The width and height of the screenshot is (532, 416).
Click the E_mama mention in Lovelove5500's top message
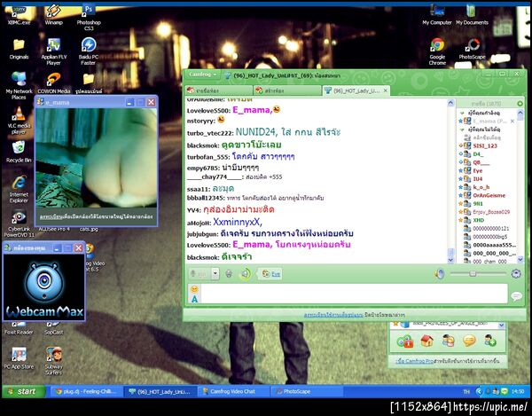251,110
